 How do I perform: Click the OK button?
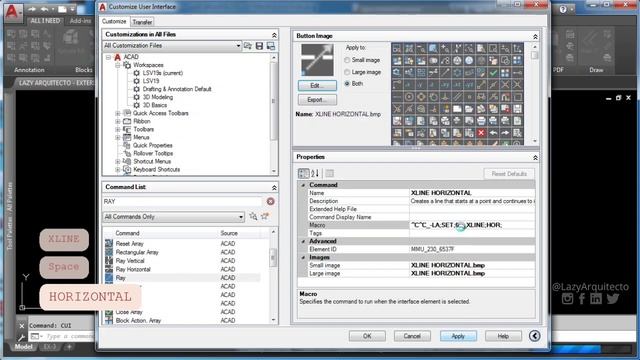tap(367, 336)
